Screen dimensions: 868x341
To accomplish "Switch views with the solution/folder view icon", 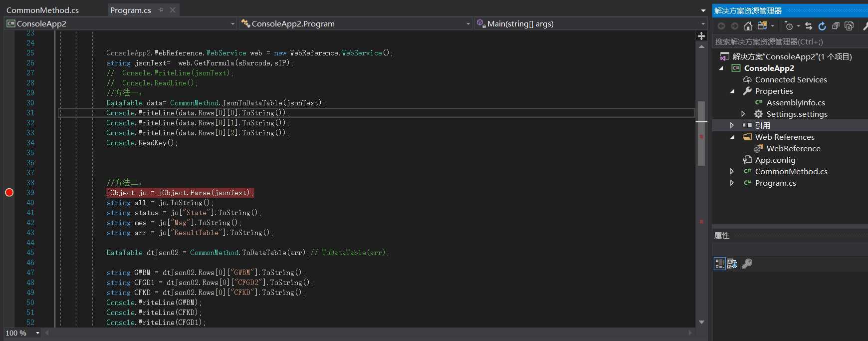I will point(762,26).
